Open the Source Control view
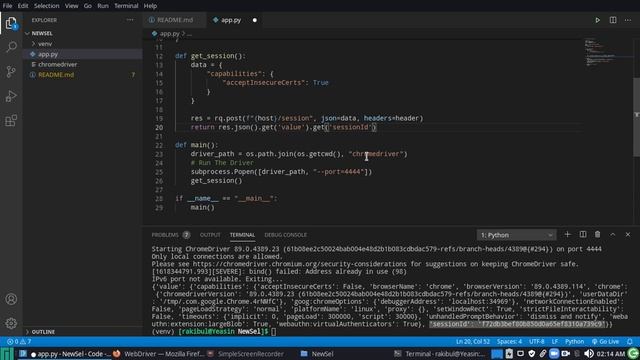This screenshot has height=360, width=640. 11,72
